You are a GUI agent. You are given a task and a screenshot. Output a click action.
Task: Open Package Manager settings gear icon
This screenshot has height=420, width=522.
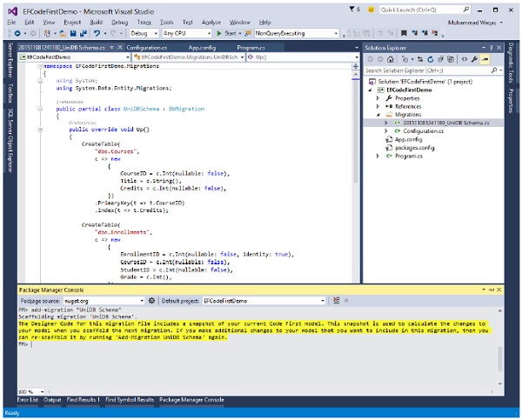pos(151,300)
